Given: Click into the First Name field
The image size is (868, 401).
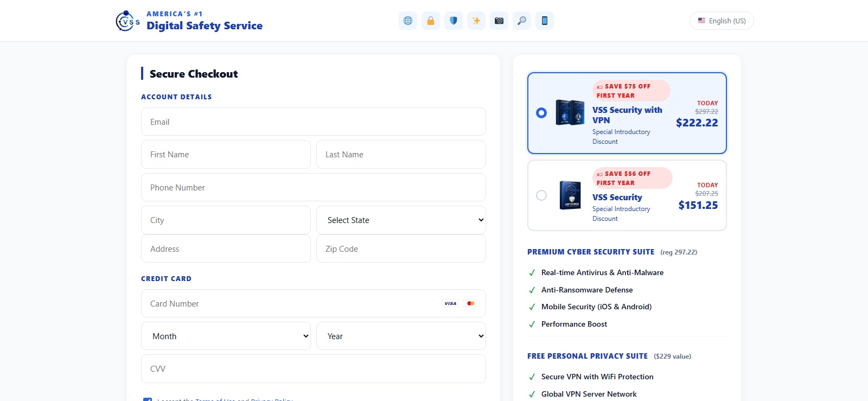Looking at the screenshot, I should [226, 155].
